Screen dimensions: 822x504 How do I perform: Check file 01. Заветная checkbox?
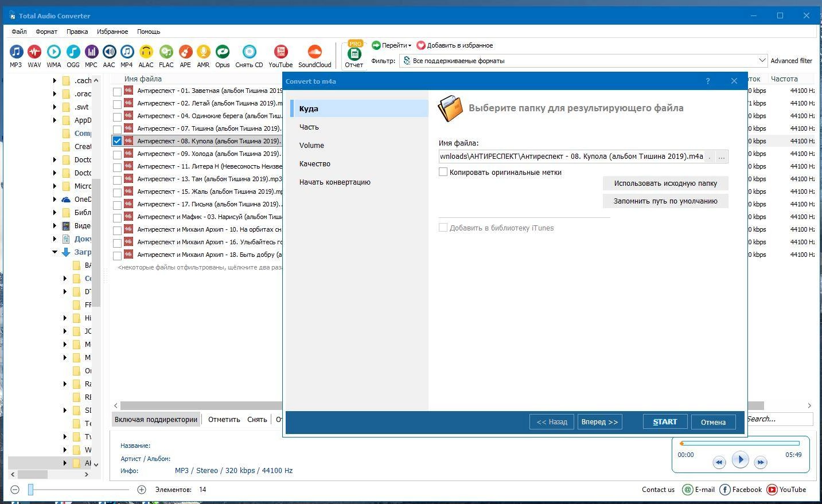pos(117,92)
